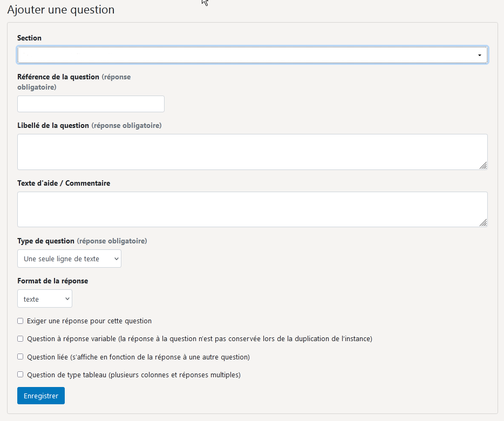Click the Enregistrer button
Viewport: 504px width, 421px height.
tap(41, 396)
